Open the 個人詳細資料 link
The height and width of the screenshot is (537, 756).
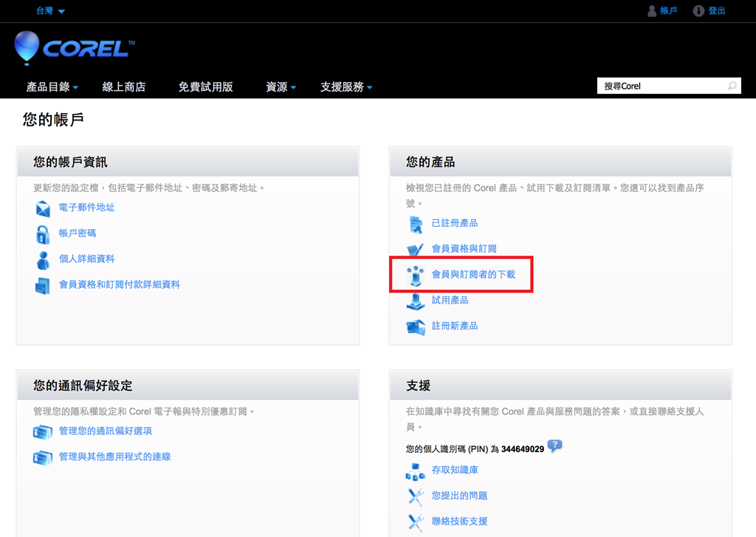click(87, 259)
